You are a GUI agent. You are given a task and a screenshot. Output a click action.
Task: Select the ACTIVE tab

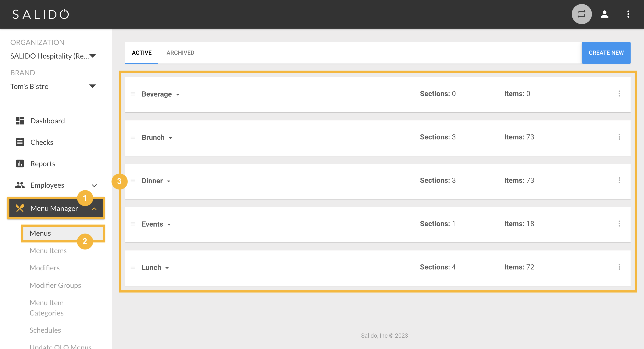[142, 53]
